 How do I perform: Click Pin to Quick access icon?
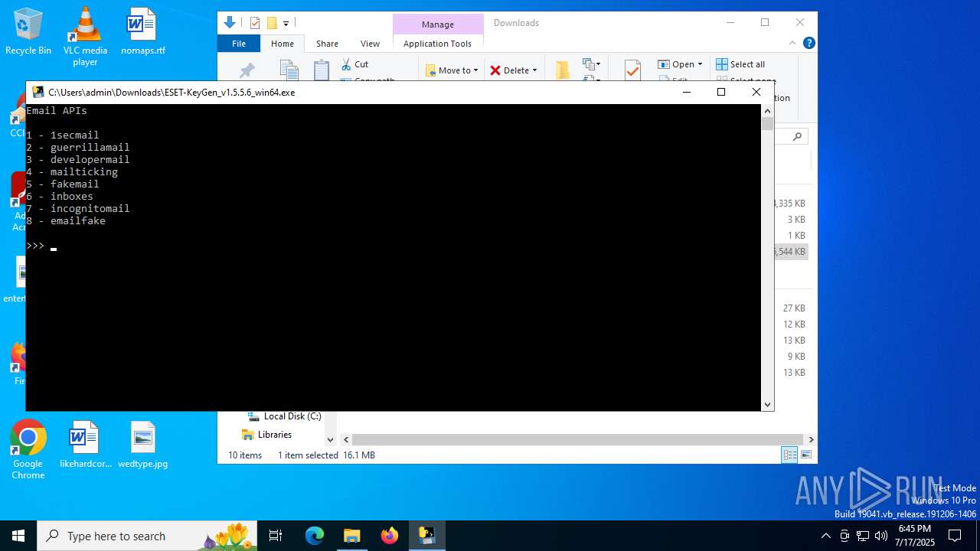(247, 70)
